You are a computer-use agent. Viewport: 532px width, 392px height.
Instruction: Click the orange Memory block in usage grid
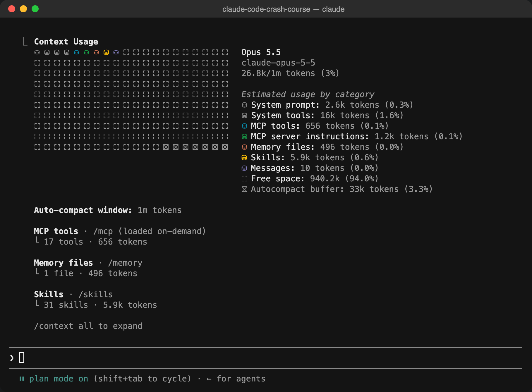[96, 52]
